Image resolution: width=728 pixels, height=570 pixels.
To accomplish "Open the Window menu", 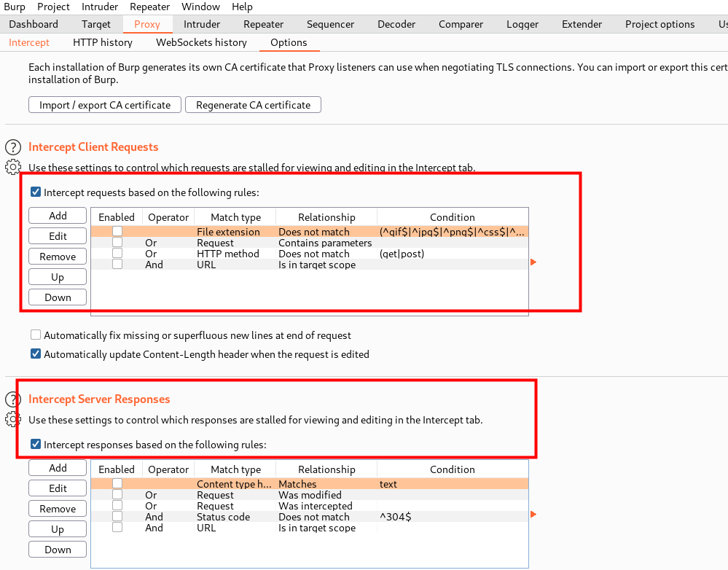I will point(200,7).
